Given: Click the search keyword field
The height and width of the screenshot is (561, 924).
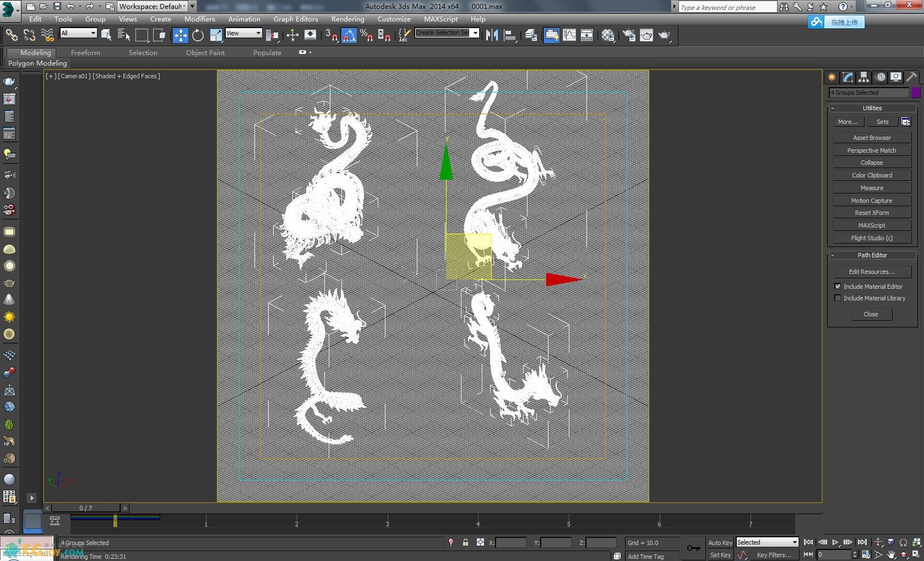Looking at the screenshot, I should [727, 7].
